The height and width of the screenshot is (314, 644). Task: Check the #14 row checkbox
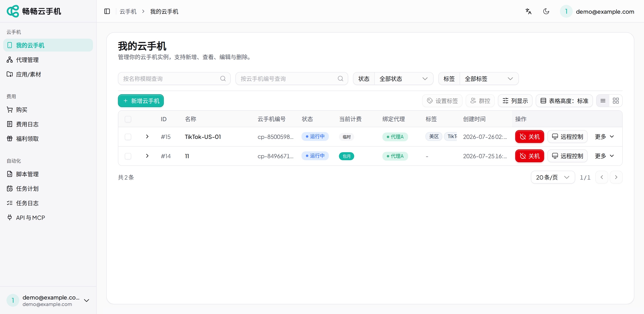tap(128, 156)
